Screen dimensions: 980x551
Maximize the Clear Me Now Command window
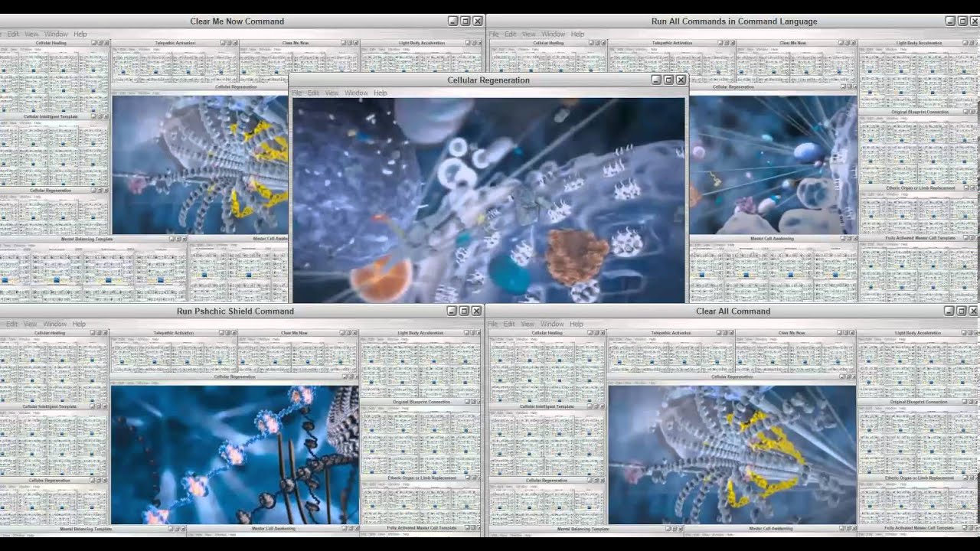[465, 21]
